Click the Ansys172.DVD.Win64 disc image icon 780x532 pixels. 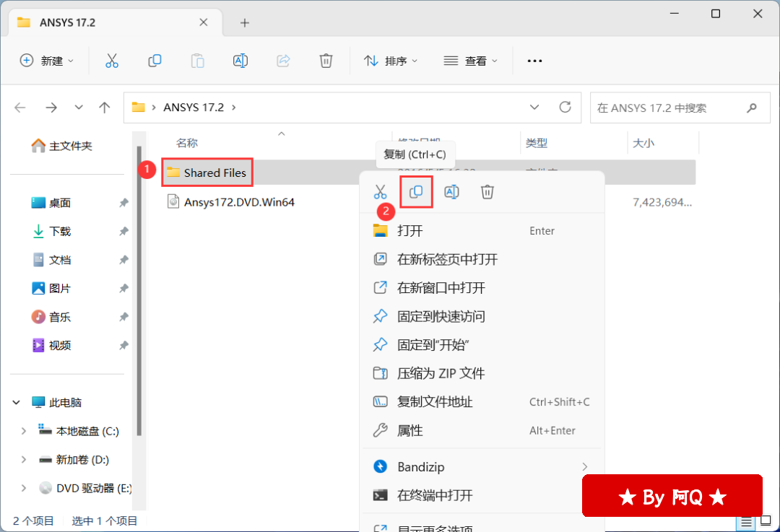[173, 201]
